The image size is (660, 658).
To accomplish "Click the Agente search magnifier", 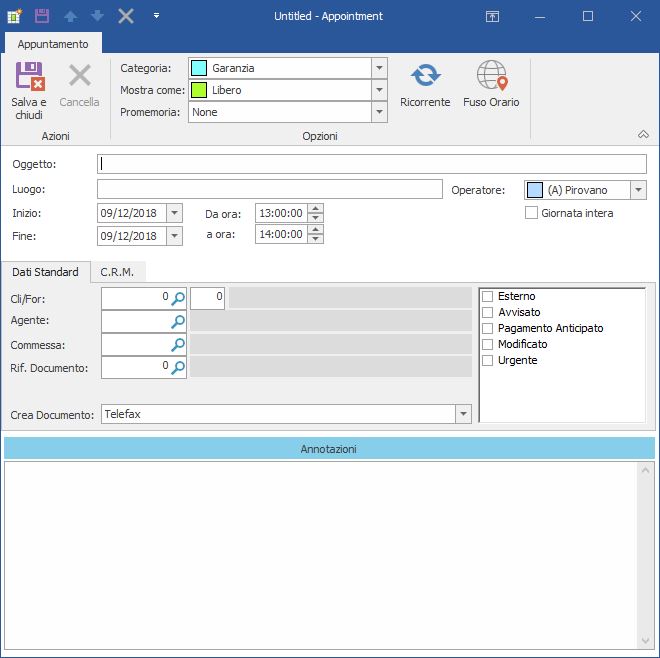I will click(178, 321).
